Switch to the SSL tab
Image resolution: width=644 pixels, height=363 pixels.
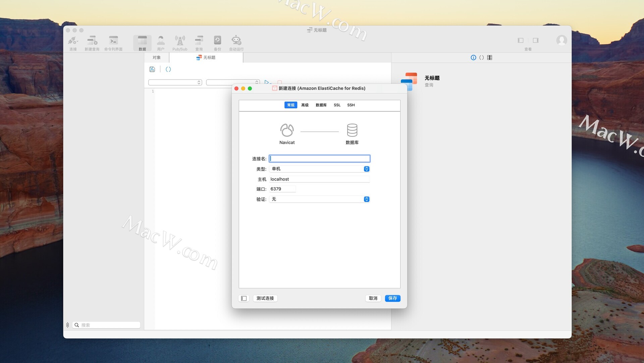click(337, 105)
